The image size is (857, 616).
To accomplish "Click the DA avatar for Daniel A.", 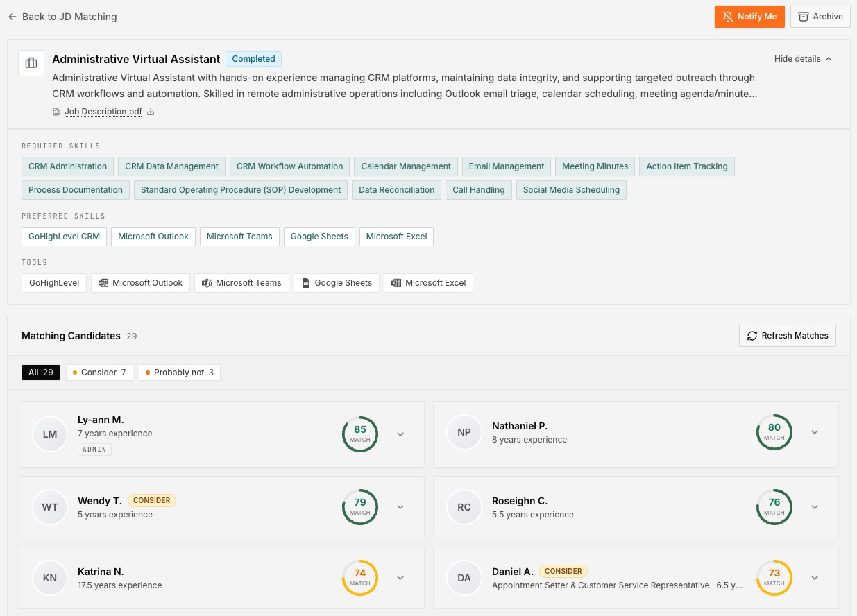I will (x=464, y=578).
